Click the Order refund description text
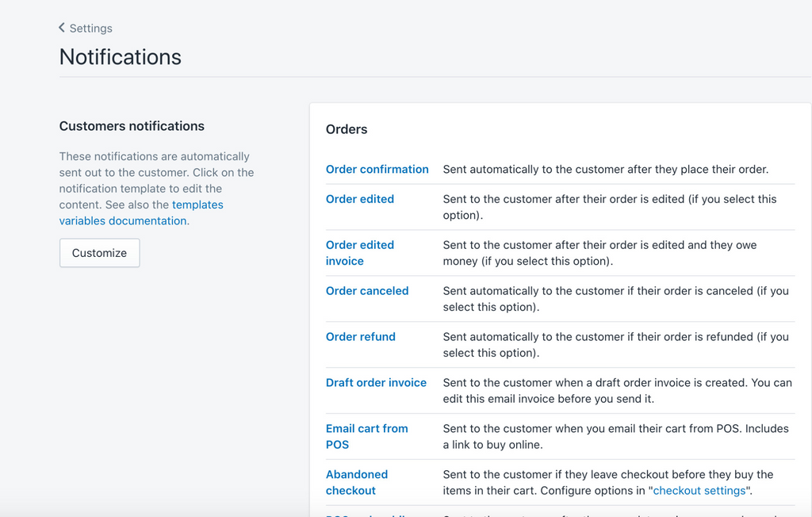The height and width of the screenshot is (517, 812). 615,345
